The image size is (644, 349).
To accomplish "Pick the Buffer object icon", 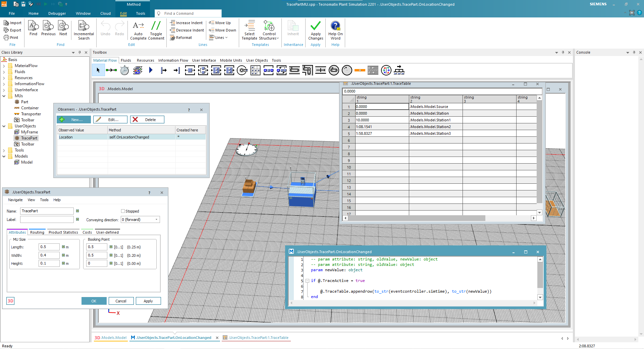I will 268,70.
